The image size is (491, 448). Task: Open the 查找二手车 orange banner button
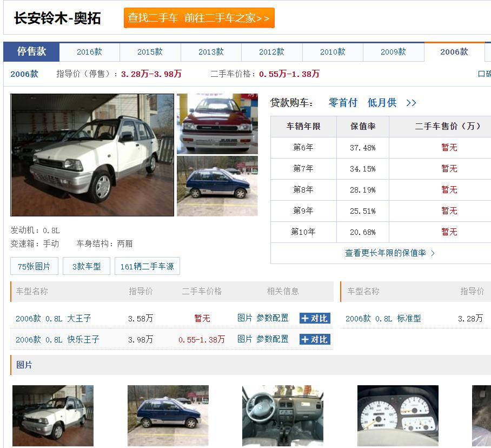point(199,17)
